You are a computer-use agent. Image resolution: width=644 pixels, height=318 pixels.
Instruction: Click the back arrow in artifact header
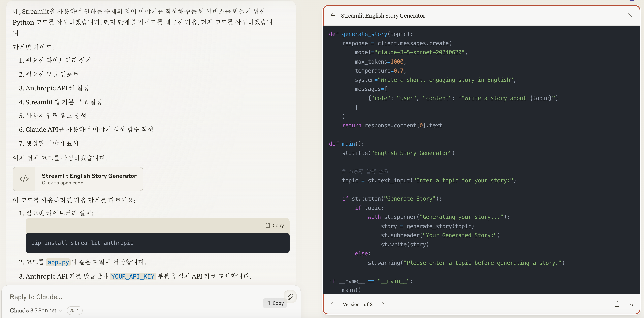[333, 15]
